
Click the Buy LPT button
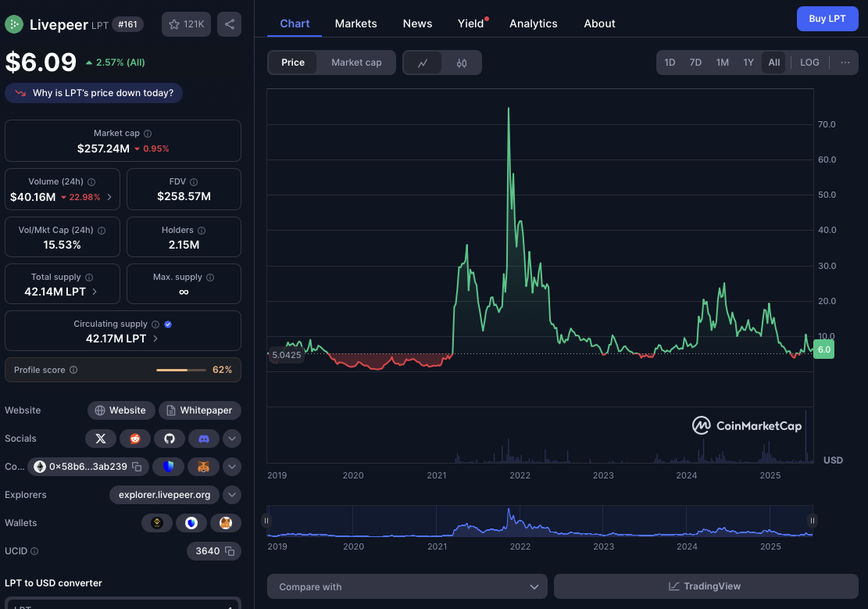(x=827, y=19)
